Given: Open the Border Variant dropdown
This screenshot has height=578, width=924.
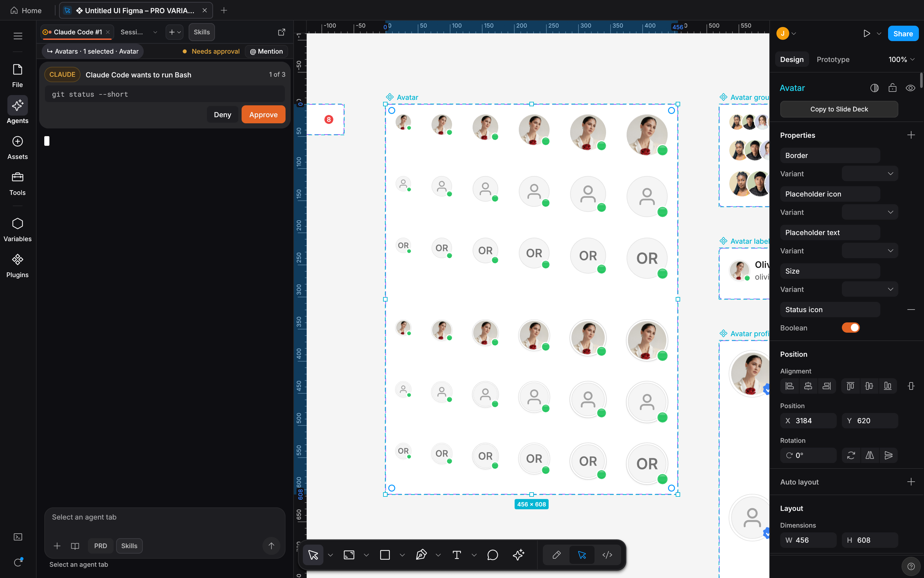Looking at the screenshot, I should coord(870,173).
